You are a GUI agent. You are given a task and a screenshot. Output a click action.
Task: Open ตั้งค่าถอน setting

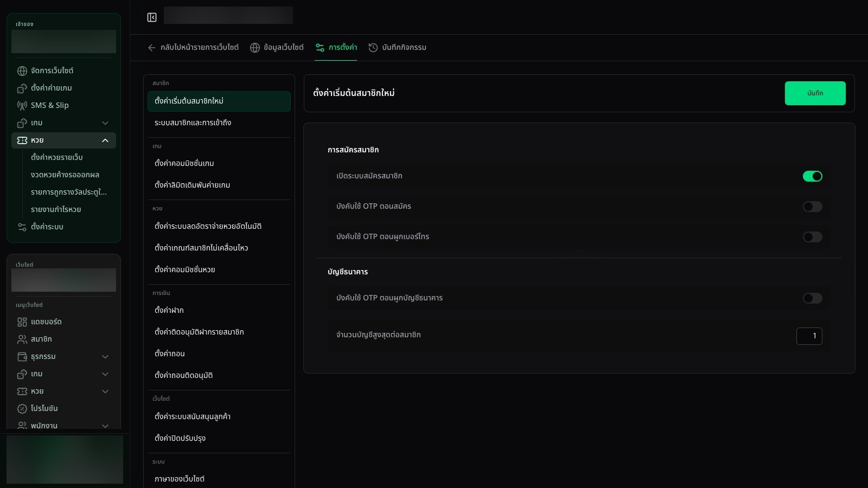pos(219,354)
